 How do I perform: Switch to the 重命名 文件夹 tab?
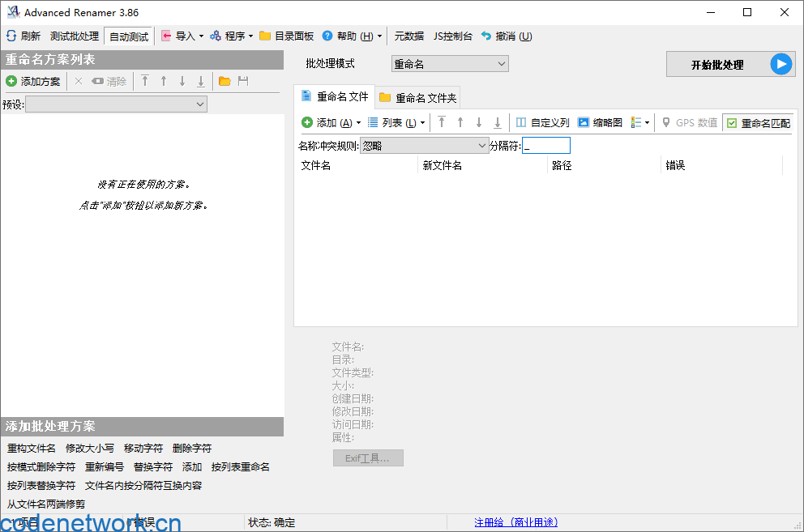[417, 97]
